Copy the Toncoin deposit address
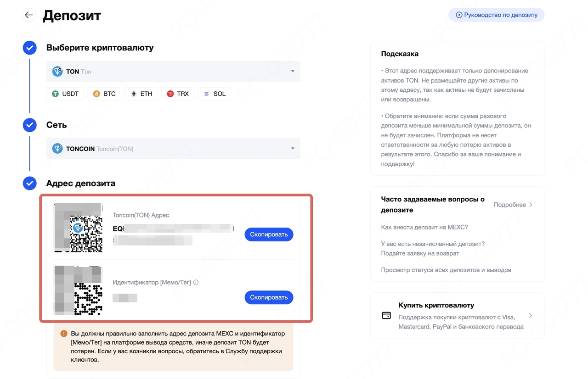This screenshot has height=379, width=588. [x=269, y=234]
